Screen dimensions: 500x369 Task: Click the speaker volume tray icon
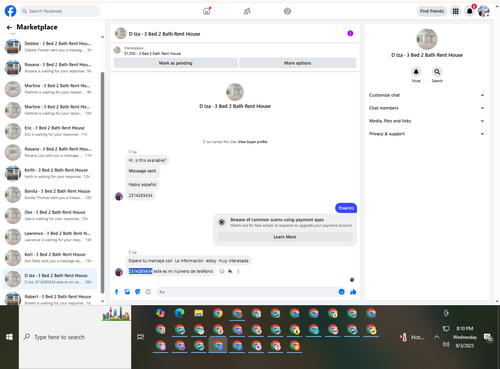446,344
